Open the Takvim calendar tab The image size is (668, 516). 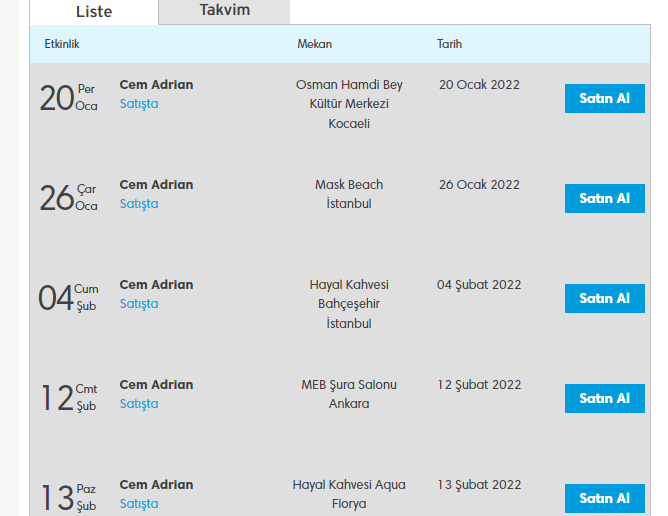[224, 11]
